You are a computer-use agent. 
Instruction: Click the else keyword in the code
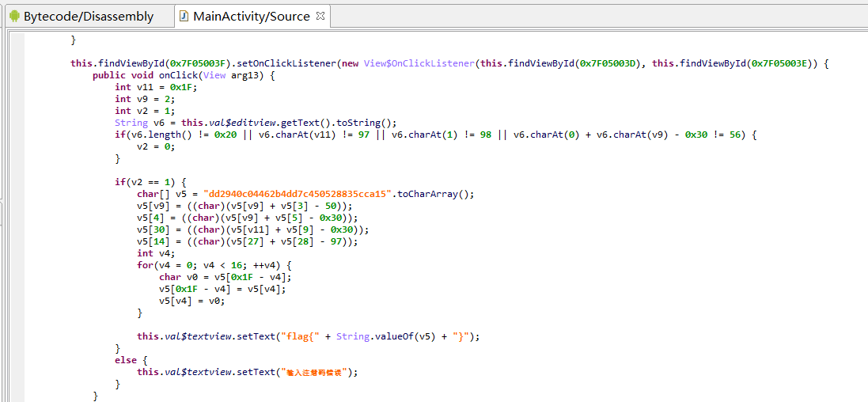point(126,360)
